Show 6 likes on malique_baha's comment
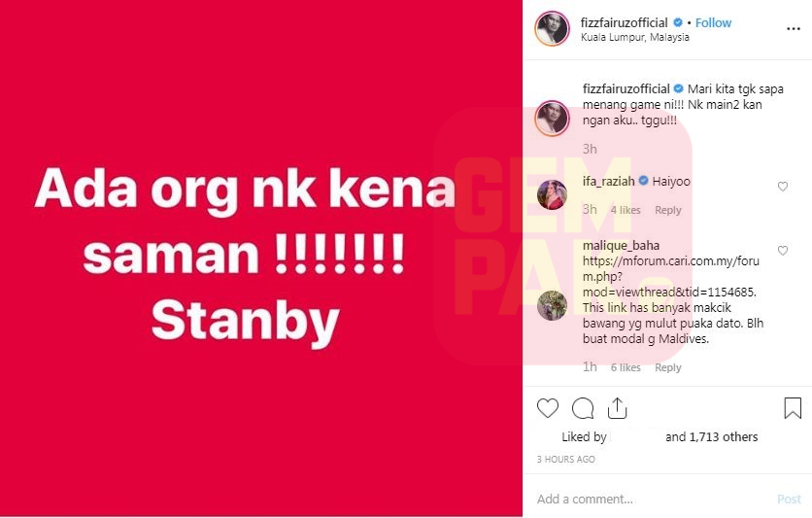The image size is (812, 518). point(626,367)
